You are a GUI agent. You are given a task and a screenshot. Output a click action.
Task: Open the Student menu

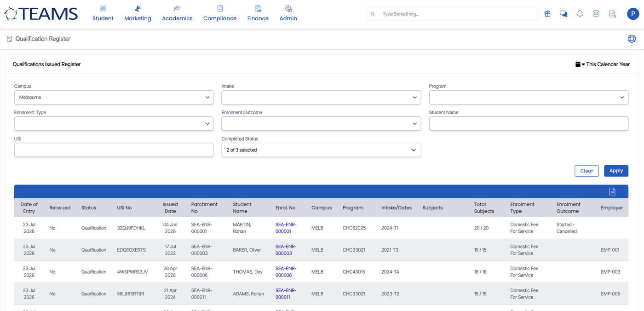[x=103, y=13]
